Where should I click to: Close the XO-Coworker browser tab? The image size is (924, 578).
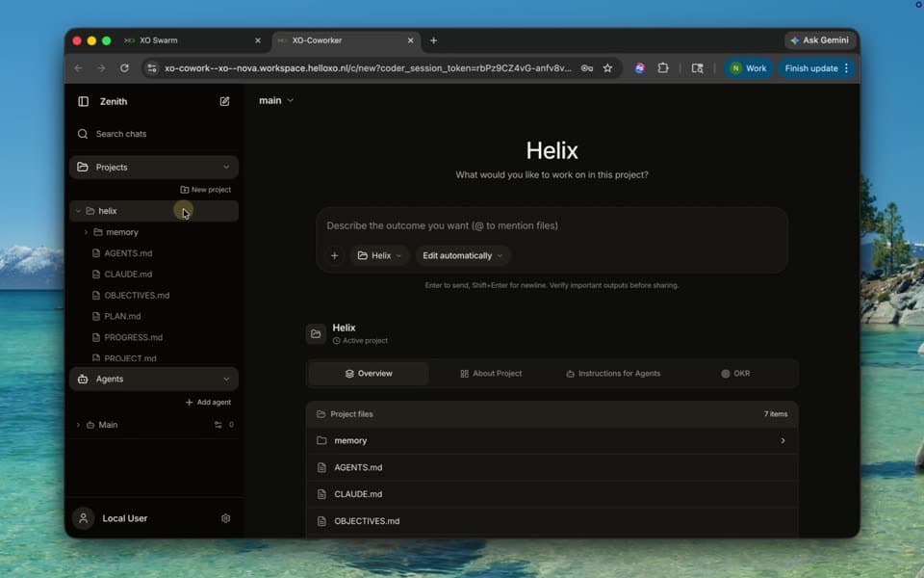[411, 40]
